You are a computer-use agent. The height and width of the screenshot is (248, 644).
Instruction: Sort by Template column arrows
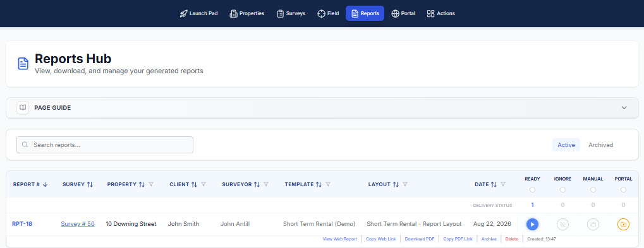(319, 184)
